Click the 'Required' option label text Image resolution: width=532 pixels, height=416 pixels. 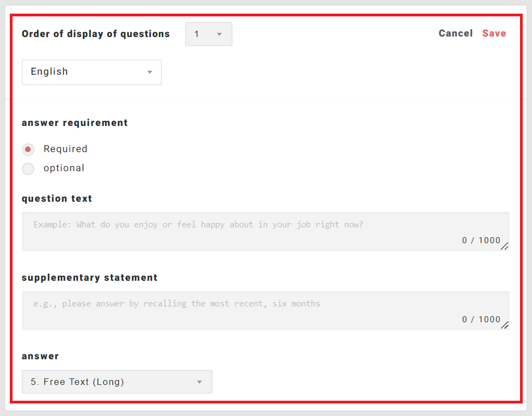point(65,149)
